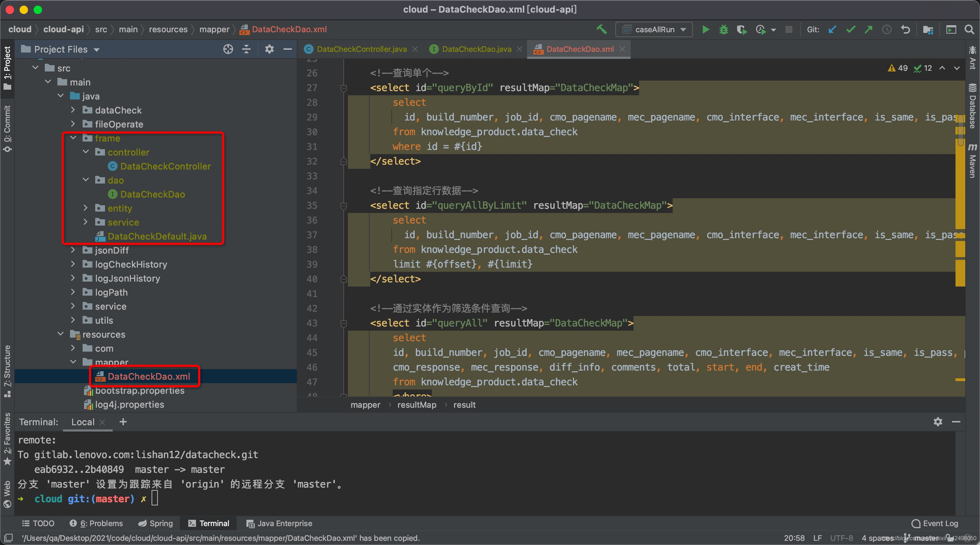Open the Project panel settings gear
The image size is (980, 545).
[269, 49]
